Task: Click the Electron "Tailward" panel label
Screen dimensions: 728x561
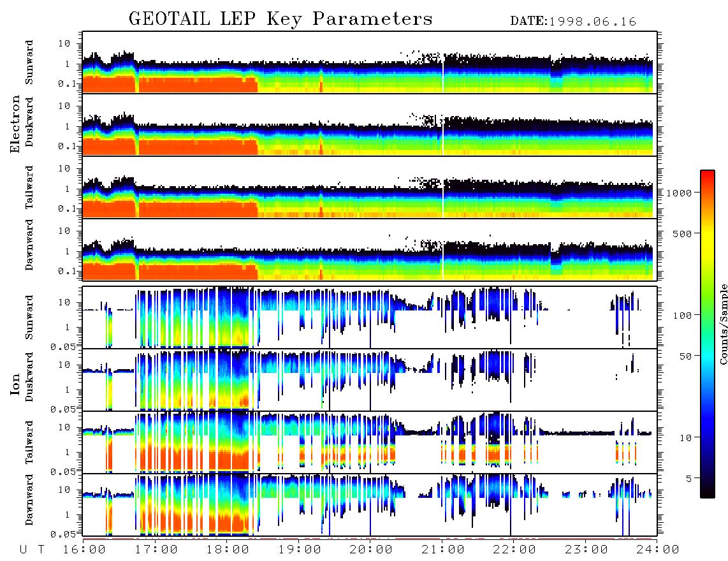Action: [29, 187]
